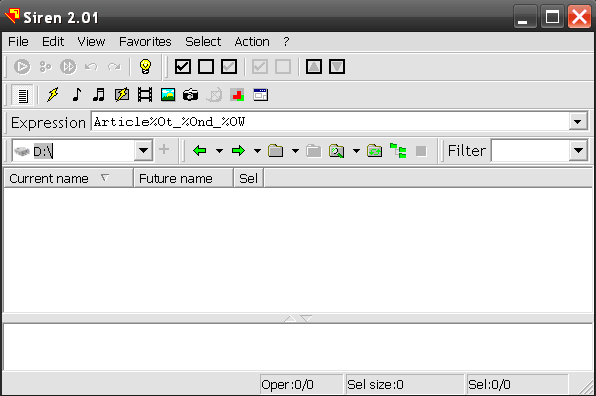Click the double music note icon
Screen dimensions: 596x396
99,94
